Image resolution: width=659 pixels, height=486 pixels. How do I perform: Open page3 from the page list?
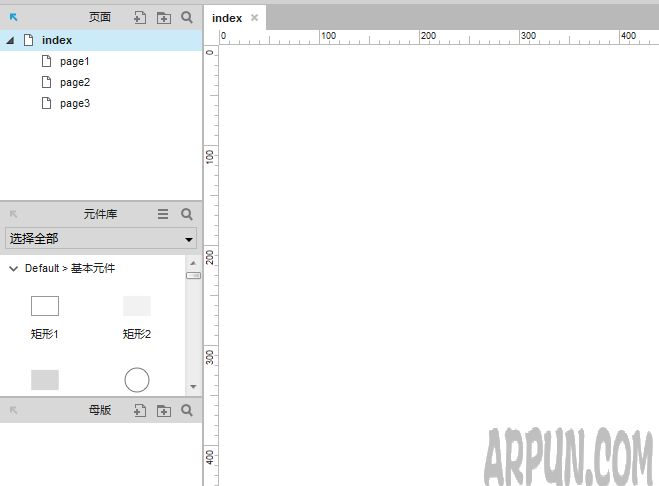[74, 103]
